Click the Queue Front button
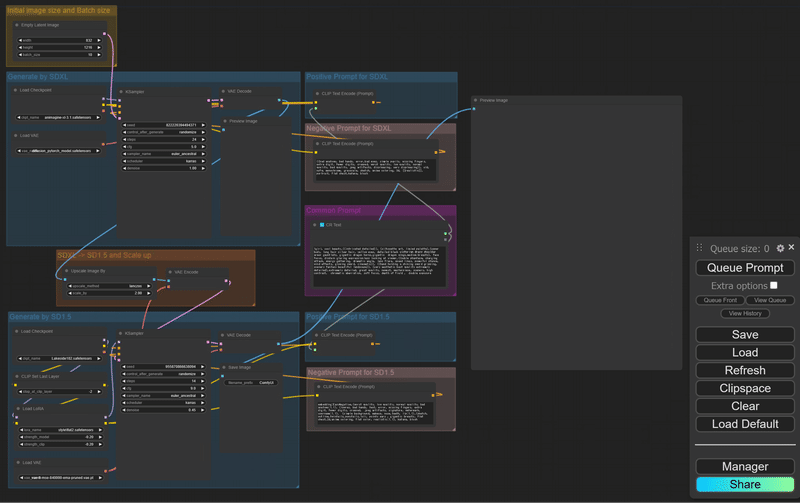 tap(720, 300)
